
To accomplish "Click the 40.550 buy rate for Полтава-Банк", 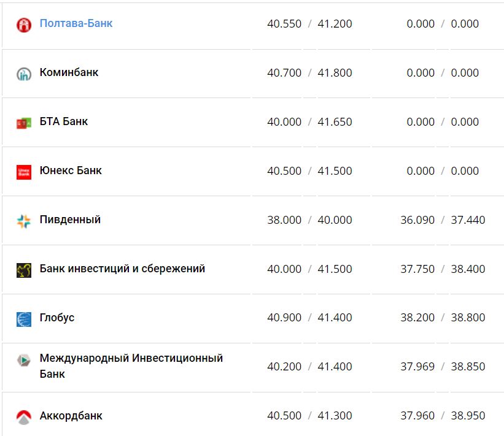I will pyautogui.click(x=285, y=23).
